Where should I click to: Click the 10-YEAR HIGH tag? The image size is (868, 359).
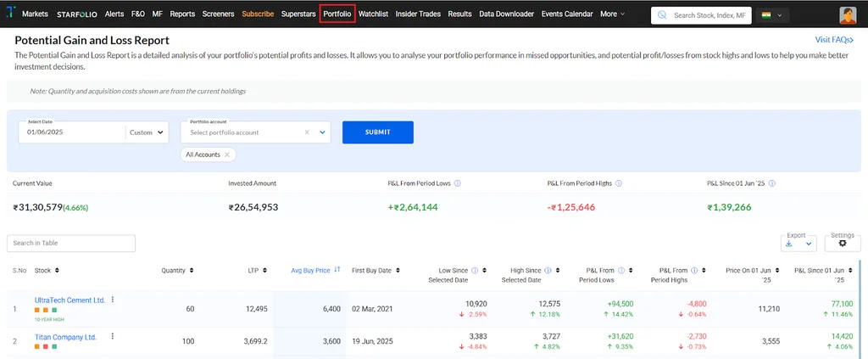point(49,320)
